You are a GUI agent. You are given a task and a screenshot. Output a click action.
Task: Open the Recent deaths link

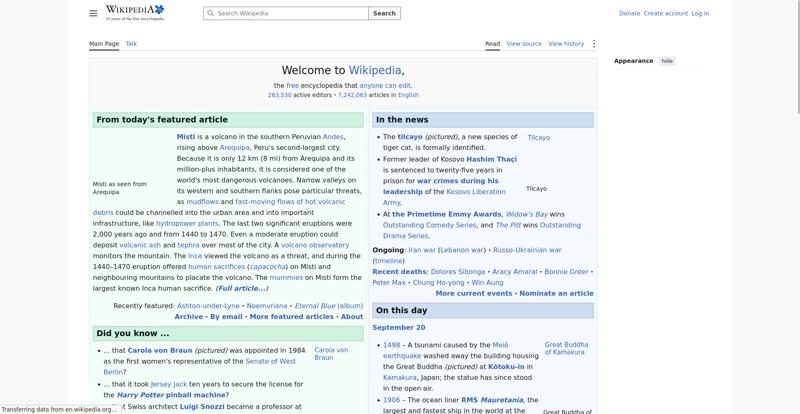pos(399,272)
